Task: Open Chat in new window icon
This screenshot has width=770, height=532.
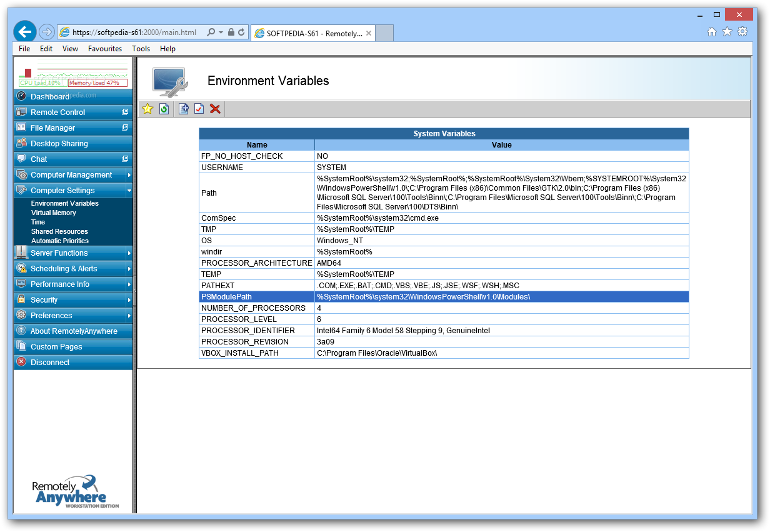Action: click(x=125, y=159)
